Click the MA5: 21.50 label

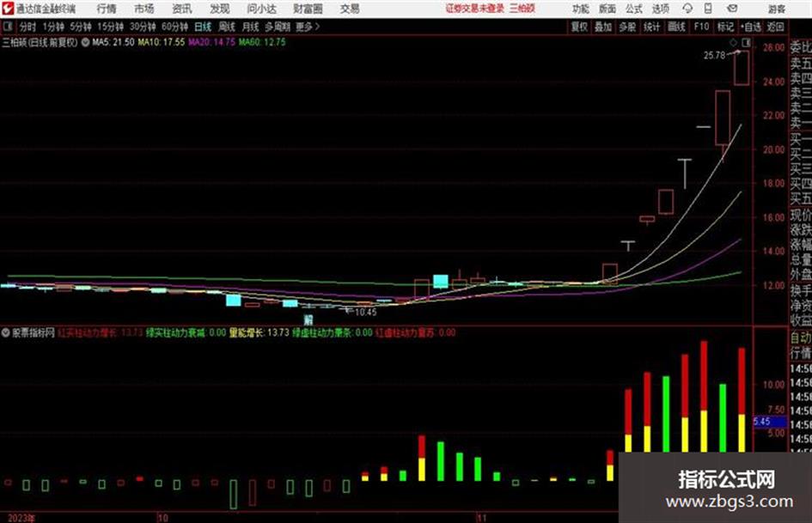(113, 42)
